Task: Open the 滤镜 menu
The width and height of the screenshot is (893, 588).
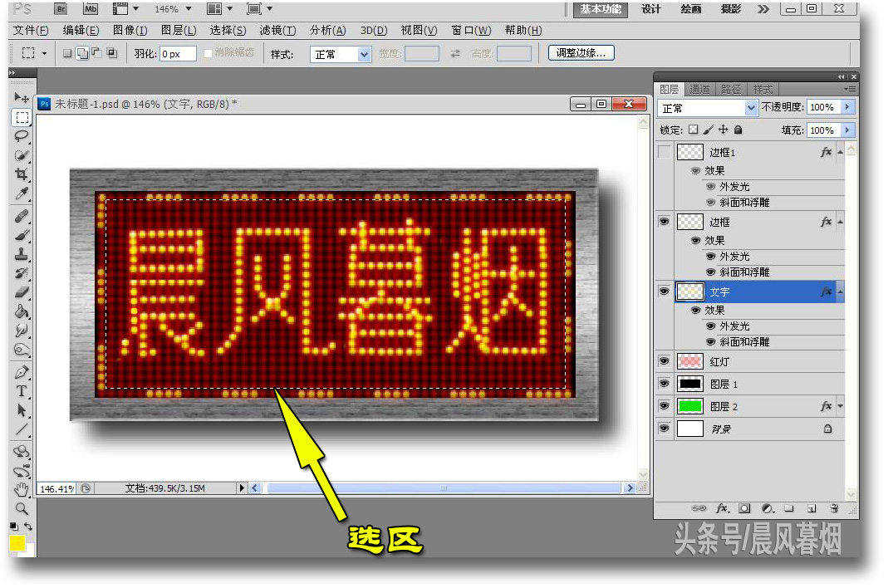Action: 277,30
